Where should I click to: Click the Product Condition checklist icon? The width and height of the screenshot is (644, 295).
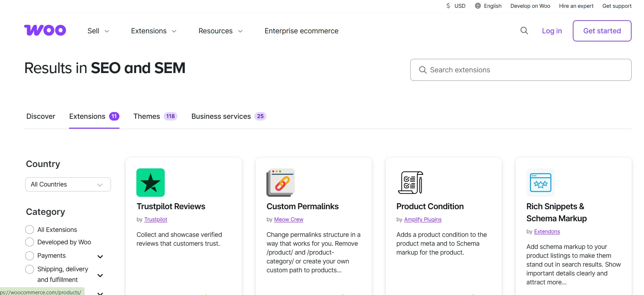click(411, 183)
